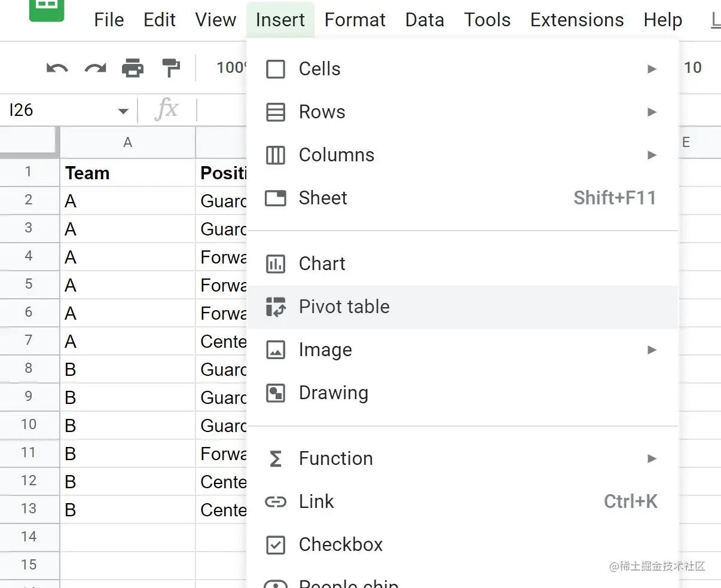Click the Drawing icon in menu
This screenshot has width=721, height=588.
pos(276,393)
